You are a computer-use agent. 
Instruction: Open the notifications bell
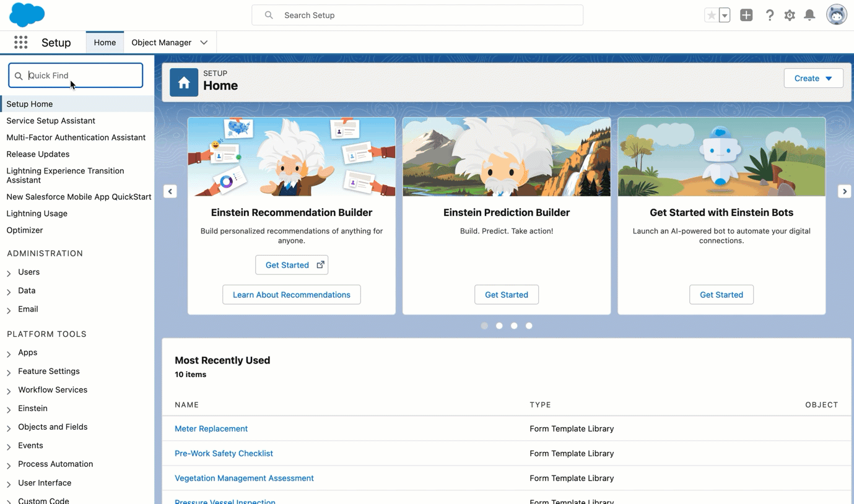809,15
